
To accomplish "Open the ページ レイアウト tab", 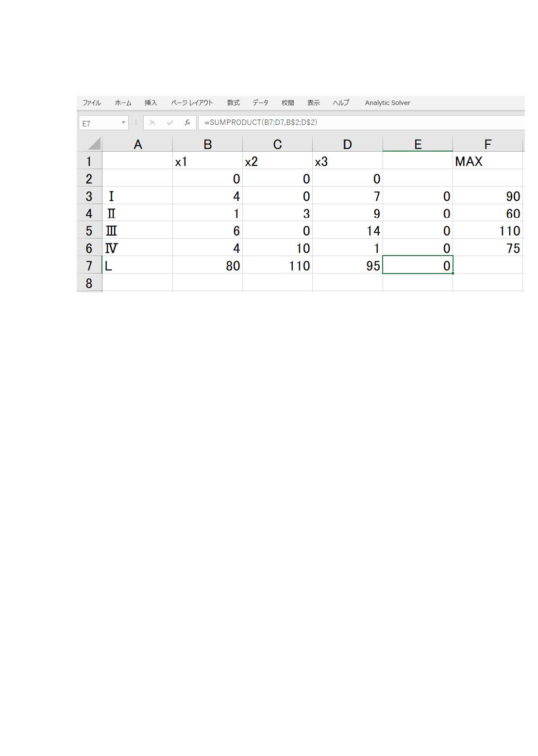I will pos(192,103).
